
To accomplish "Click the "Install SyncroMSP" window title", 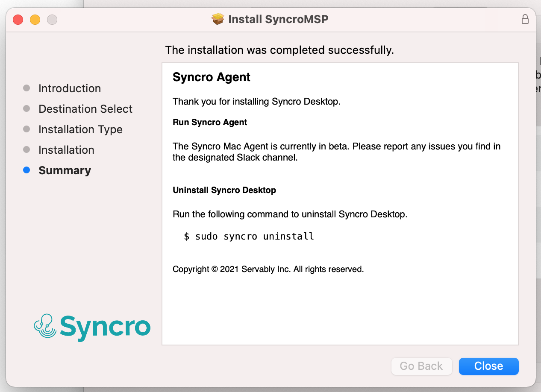I will point(278,19).
